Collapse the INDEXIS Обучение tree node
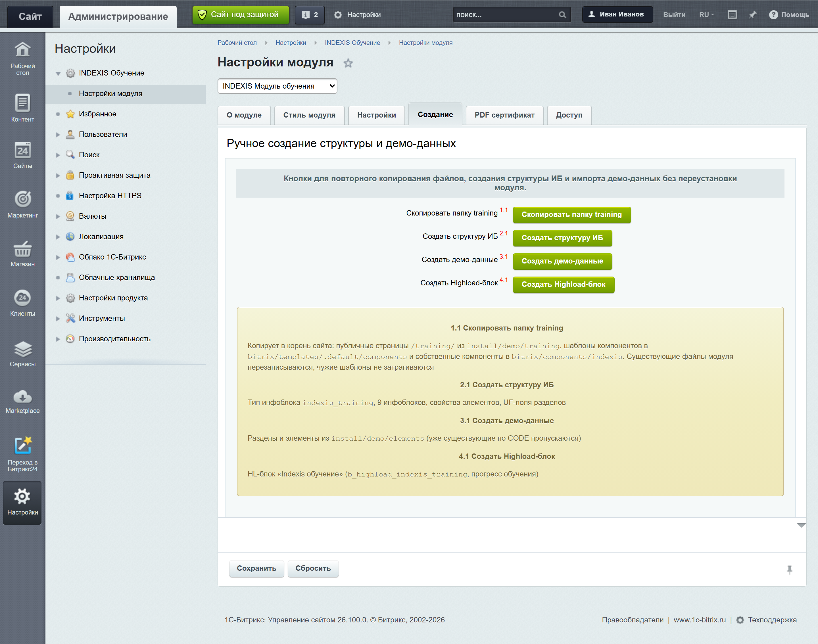This screenshot has height=644, width=818. (x=58, y=74)
